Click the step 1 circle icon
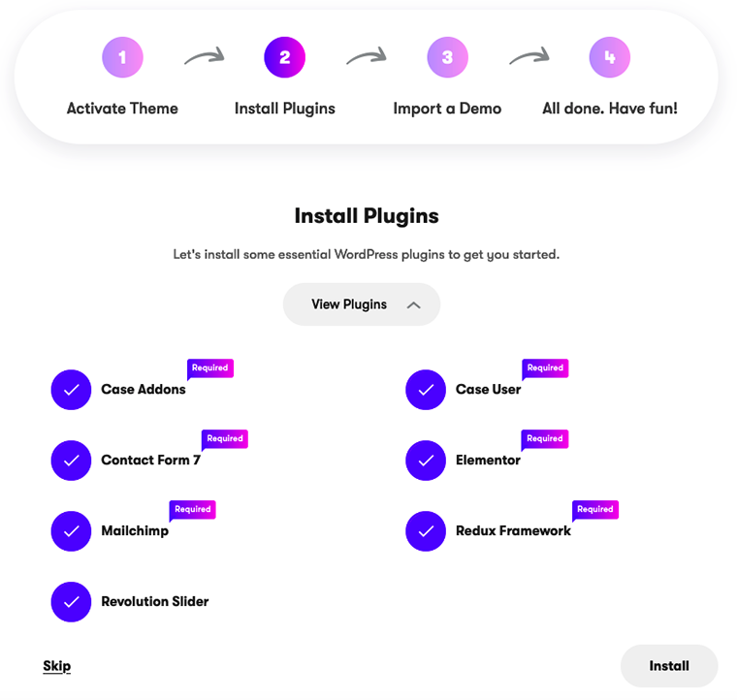This screenshot has height=700, width=737. 122,57
